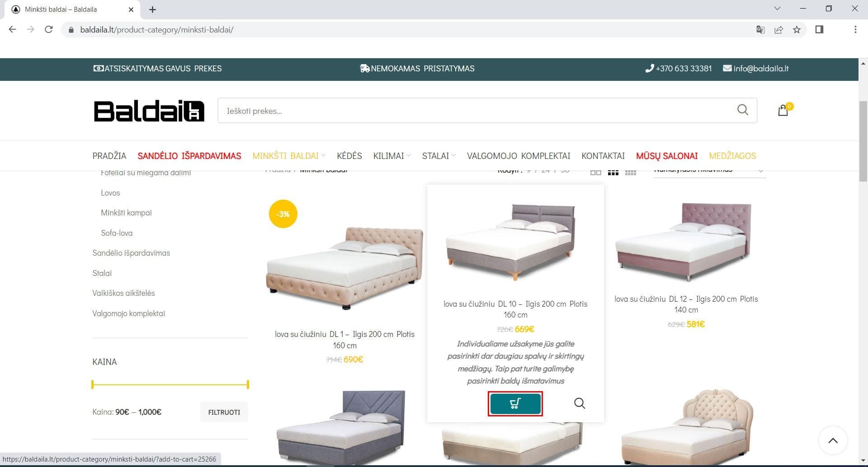Open quick view magnifier for DL 10
Image resolution: width=868 pixels, height=467 pixels.
[579, 403]
